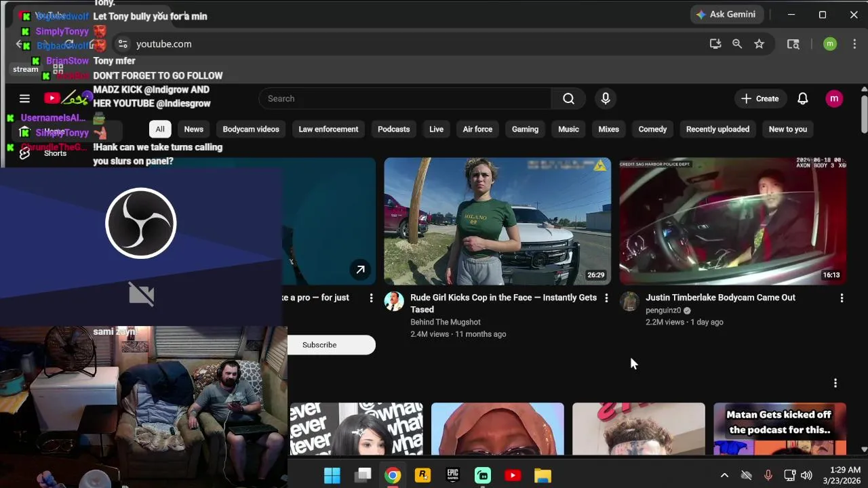Open the YouTube account avatar menu
The height and width of the screenshot is (488, 868).
(834, 99)
